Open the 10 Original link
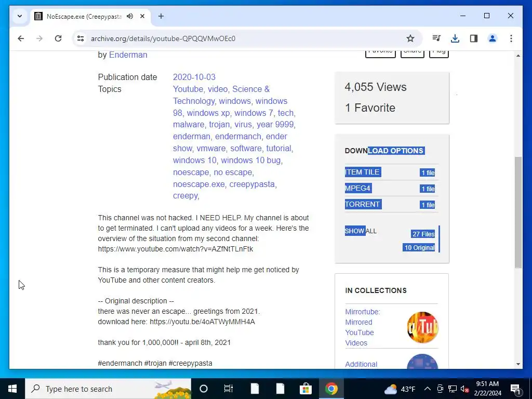Image resolution: width=532 pixels, height=399 pixels. coord(419,248)
